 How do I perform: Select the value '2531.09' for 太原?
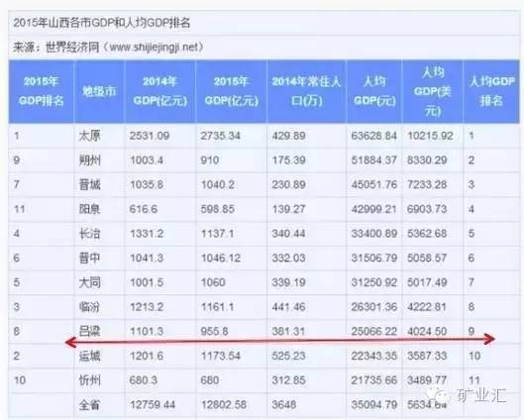pyautogui.click(x=150, y=136)
